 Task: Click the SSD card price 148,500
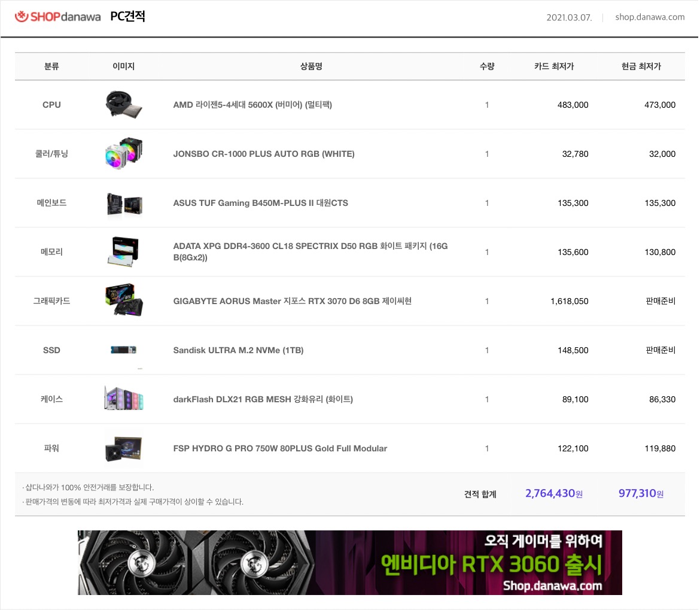[573, 351]
